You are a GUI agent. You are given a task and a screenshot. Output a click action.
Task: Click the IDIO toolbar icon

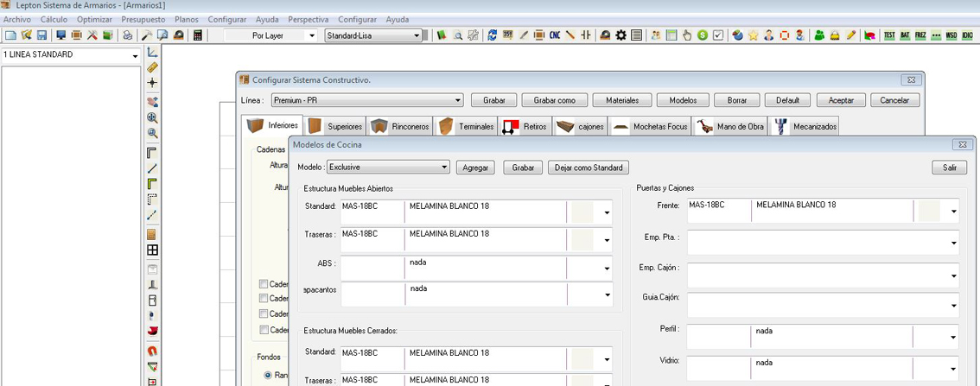tap(968, 35)
